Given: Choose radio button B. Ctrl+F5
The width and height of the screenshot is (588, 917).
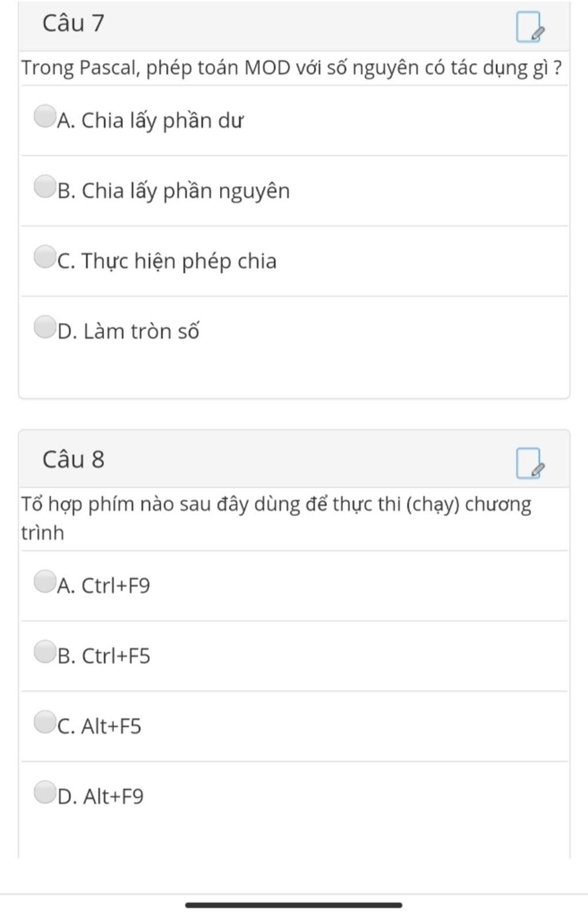Looking at the screenshot, I should click(x=44, y=652).
